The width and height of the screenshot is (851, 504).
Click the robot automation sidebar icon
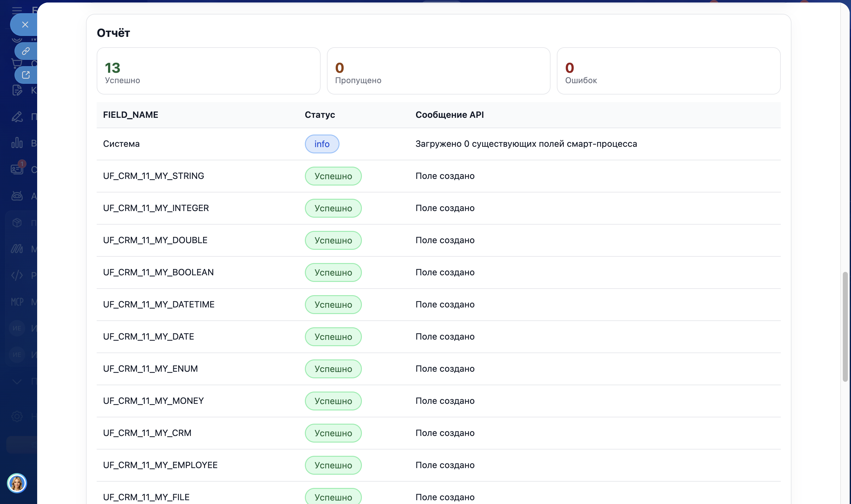pos(17,196)
